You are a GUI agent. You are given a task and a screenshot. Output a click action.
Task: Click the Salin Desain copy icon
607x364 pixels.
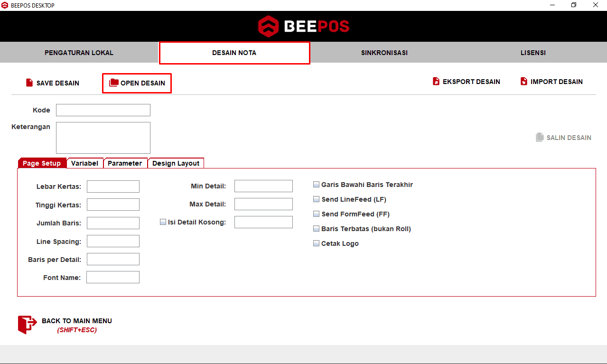540,137
